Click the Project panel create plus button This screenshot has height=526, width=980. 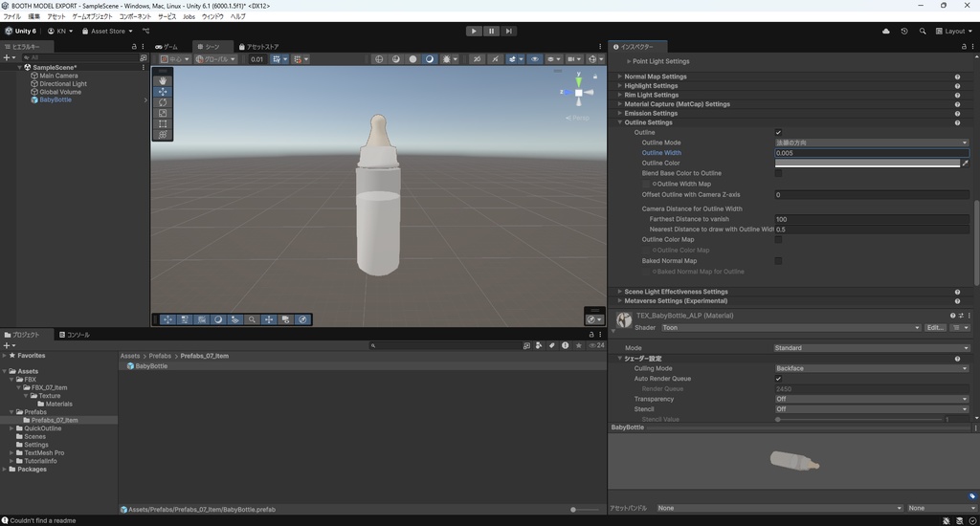(9, 345)
